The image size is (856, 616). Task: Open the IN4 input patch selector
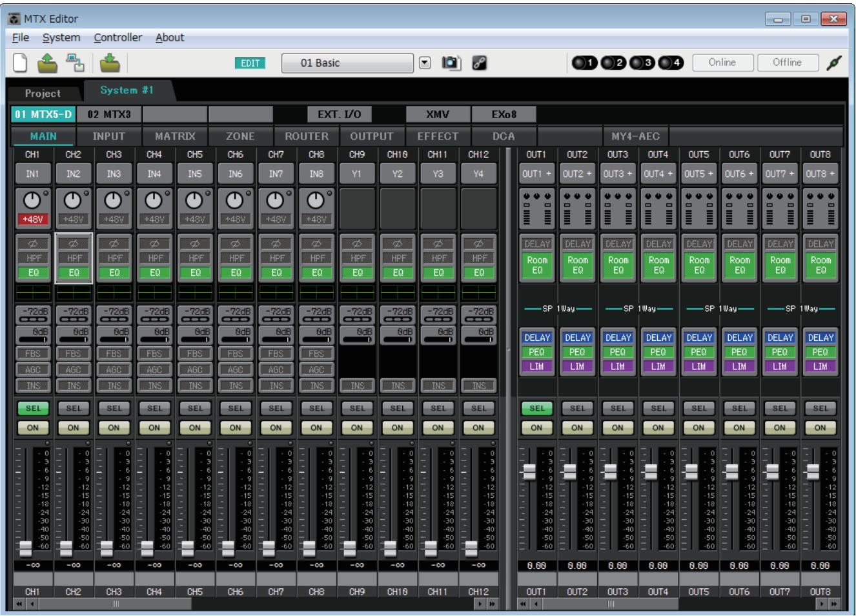click(154, 174)
